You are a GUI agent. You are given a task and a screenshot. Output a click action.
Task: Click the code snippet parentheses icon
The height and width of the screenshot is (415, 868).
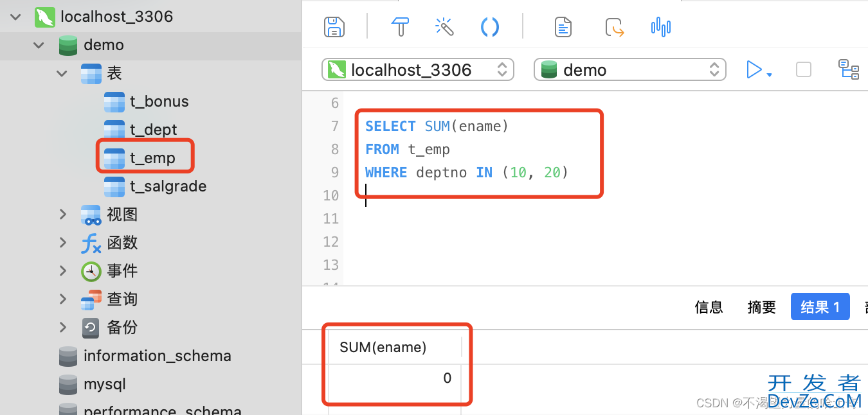pos(490,27)
